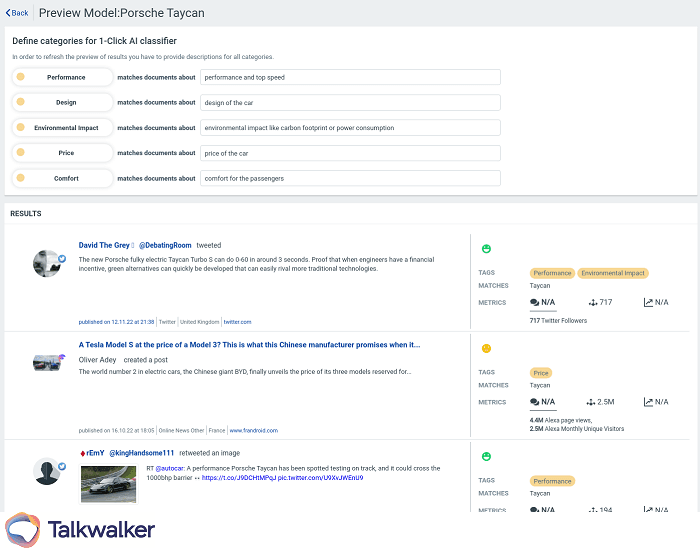Click the Price tag on the BYD article
The image size is (700, 553).
541,373
